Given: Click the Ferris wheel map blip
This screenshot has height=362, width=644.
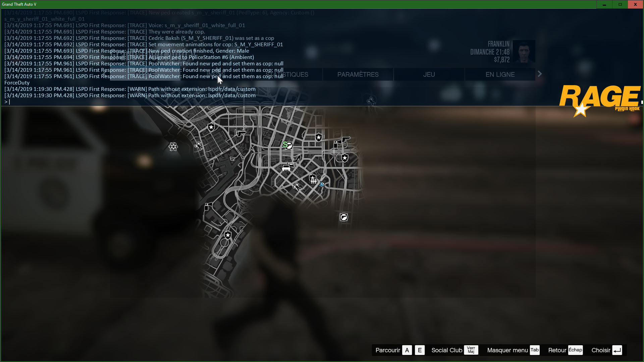Looking at the screenshot, I should coord(173,146).
